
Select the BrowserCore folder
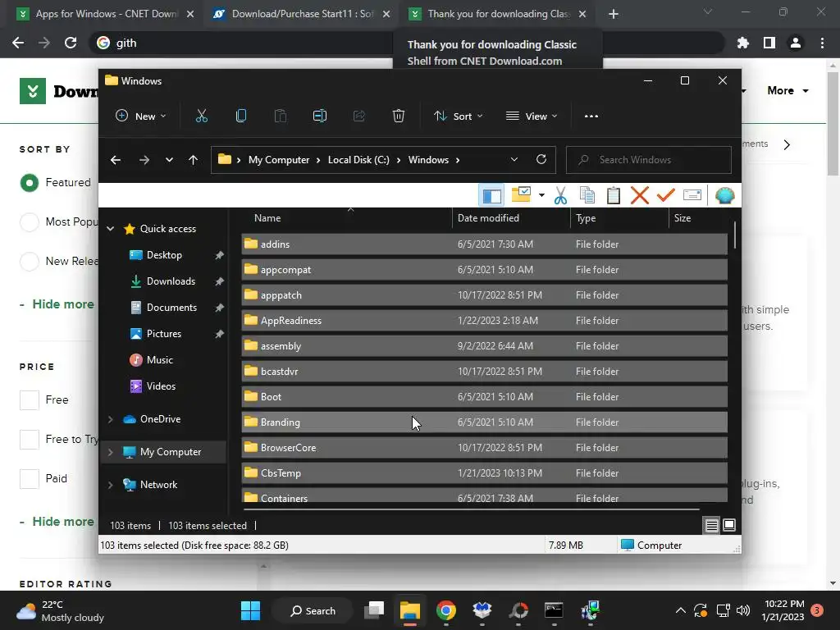click(x=484, y=447)
